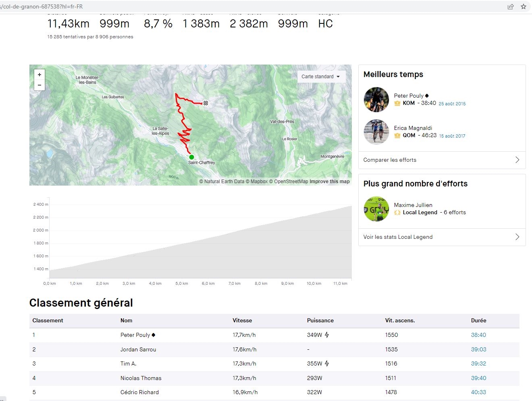
Task: Open the 40:33 effort duration link
Action: (478, 392)
